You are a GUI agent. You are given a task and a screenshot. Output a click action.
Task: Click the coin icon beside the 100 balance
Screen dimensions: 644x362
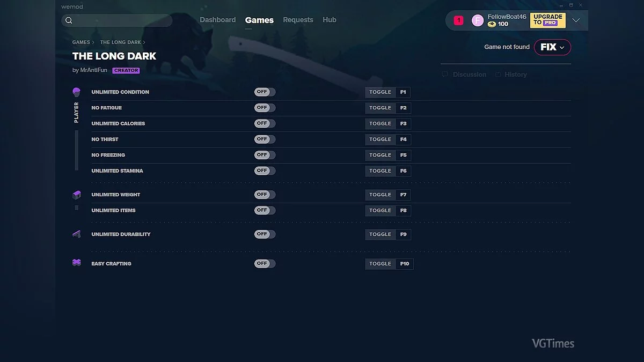click(x=492, y=24)
